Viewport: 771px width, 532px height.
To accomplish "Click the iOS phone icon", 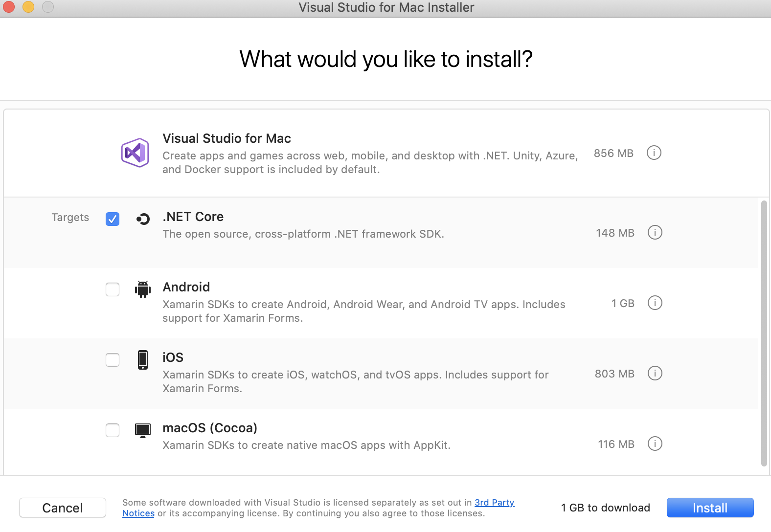I will pyautogui.click(x=143, y=360).
